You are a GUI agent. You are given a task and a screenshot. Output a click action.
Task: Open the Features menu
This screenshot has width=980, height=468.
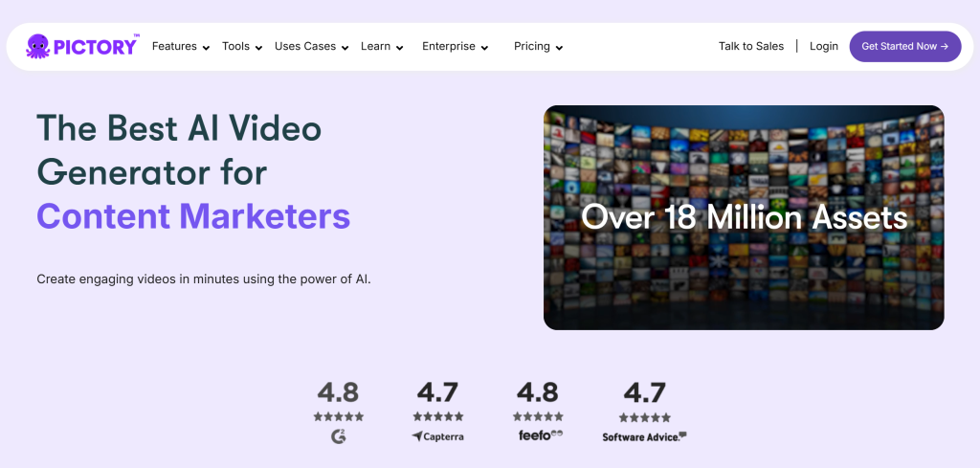click(x=174, y=46)
